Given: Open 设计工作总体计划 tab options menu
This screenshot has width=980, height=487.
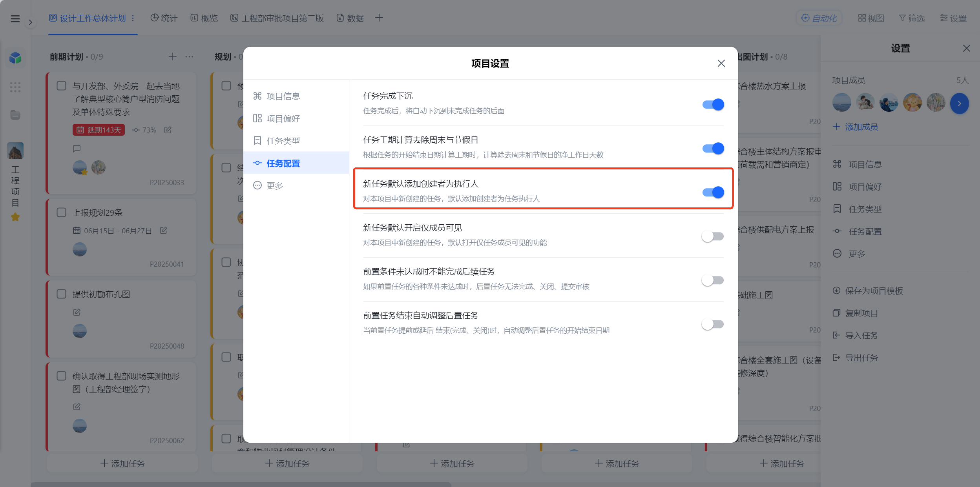Looking at the screenshot, I should point(133,18).
